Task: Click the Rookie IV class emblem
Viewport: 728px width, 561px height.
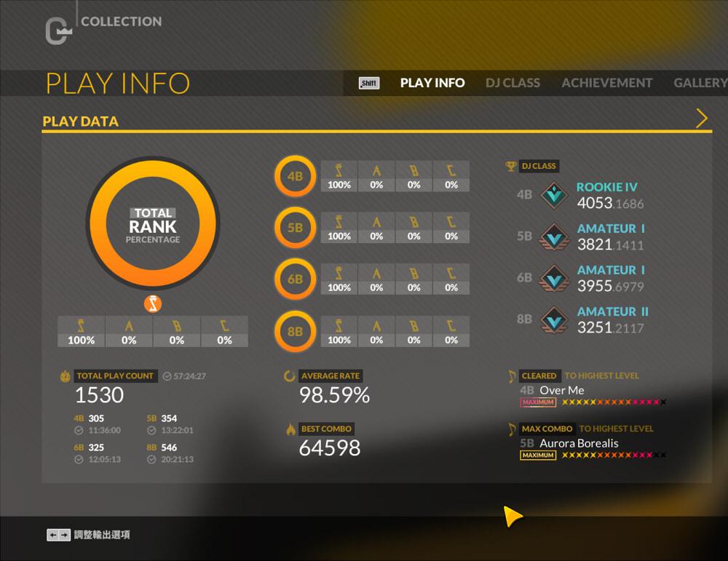Action: point(555,195)
